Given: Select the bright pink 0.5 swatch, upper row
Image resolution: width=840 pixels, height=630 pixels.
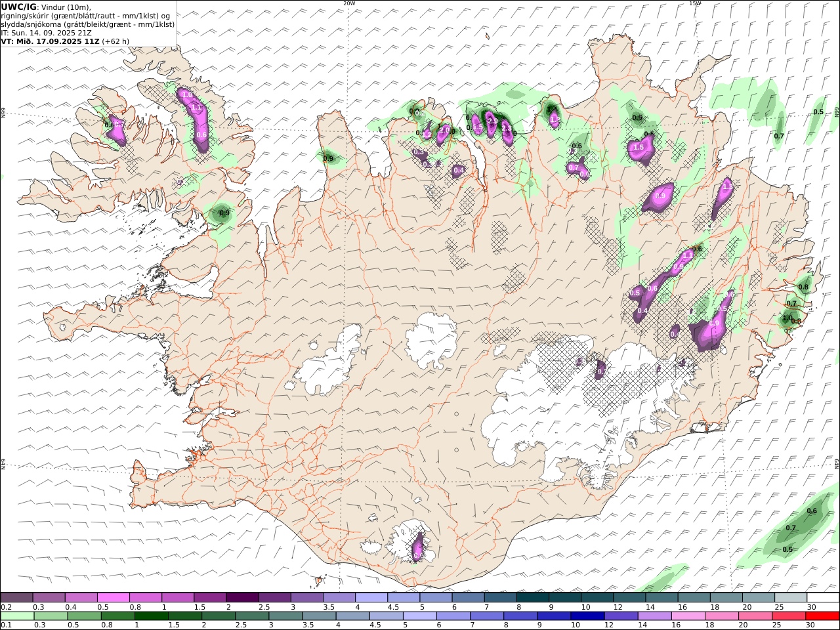Looking at the screenshot, I should (114, 597).
